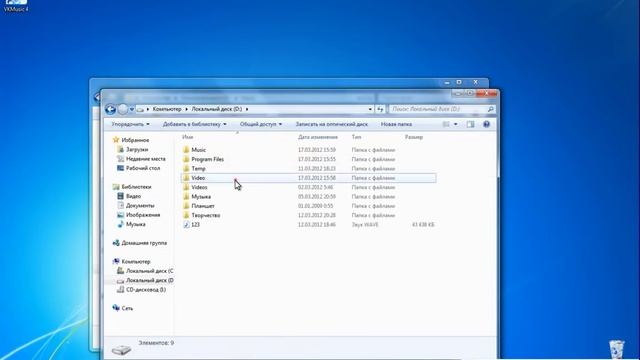Sort by the Имя column header
The height and width of the screenshot is (360, 640).
pyautogui.click(x=188, y=137)
